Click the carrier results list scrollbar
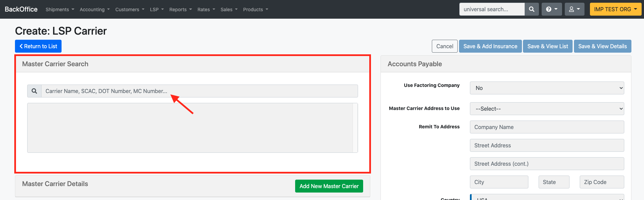Screen dimensions: 644x200 pyautogui.click(x=355, y=128)
